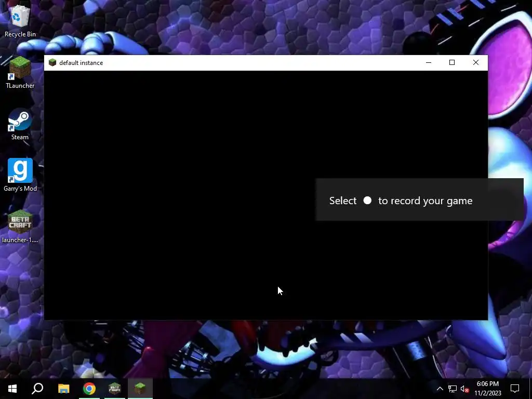Select the BetaCraft launcher desktop icon
The width and height of the screenshot is (532, 399).
click(20, 227)
